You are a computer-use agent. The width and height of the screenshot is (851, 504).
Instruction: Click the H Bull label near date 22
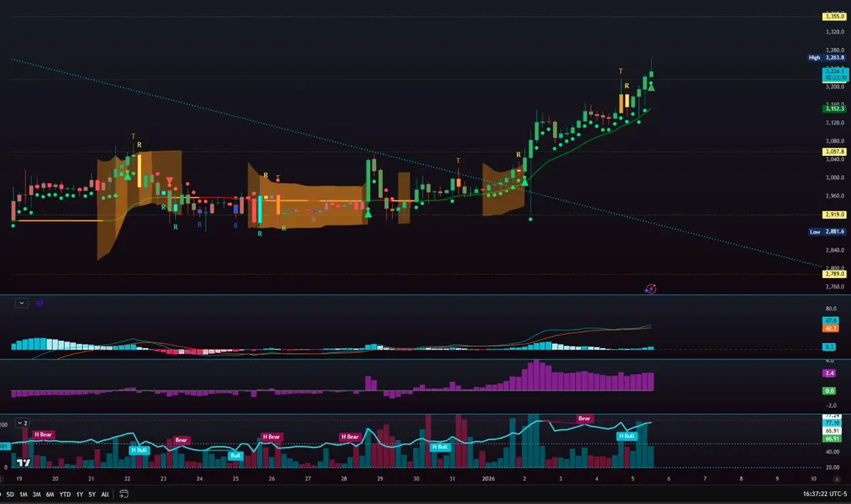tap(140, 450)
